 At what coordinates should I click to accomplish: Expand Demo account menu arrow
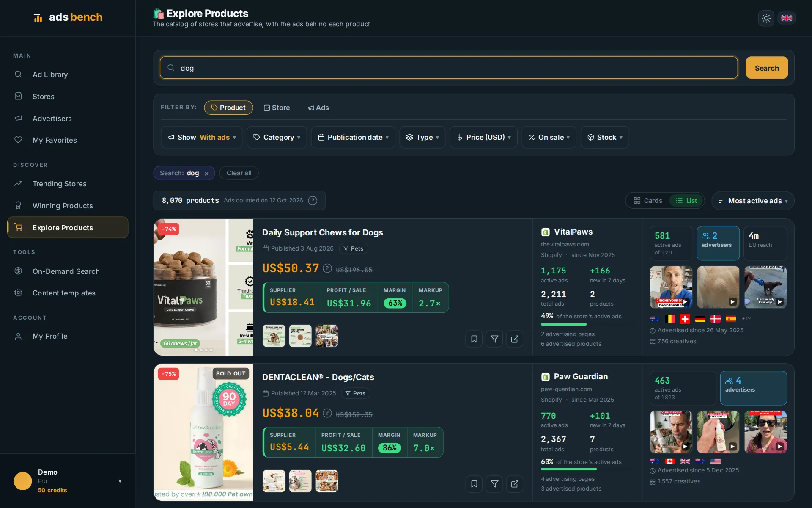(x=120, y=481)
